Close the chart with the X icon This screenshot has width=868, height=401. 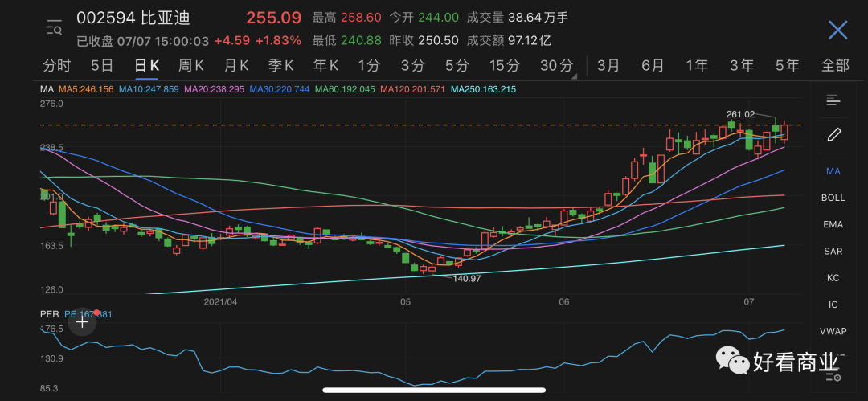[837, 30]
